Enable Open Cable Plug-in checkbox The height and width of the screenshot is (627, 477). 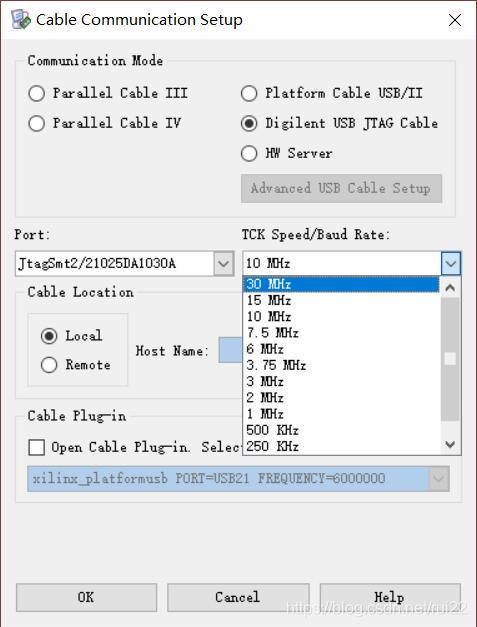point(36,447)
